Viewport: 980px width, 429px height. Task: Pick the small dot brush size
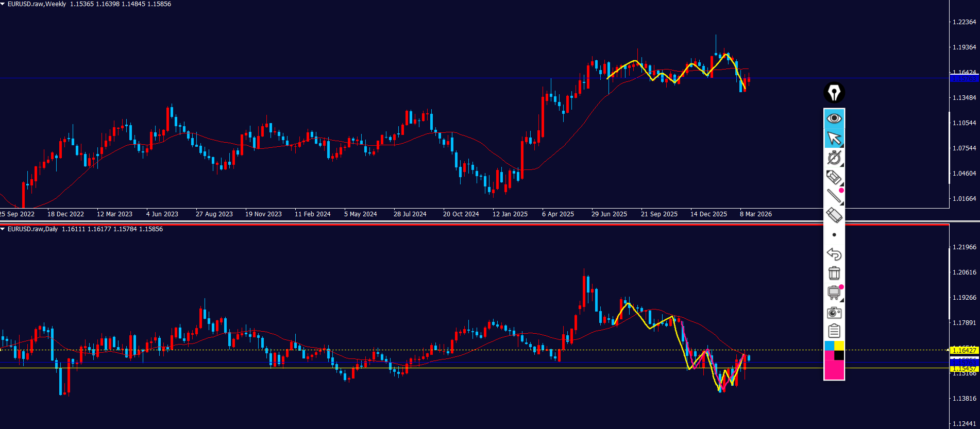[834, 235]
